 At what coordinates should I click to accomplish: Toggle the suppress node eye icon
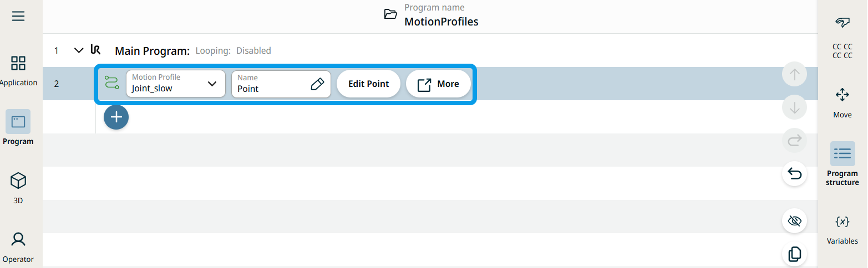click(794, 221)
